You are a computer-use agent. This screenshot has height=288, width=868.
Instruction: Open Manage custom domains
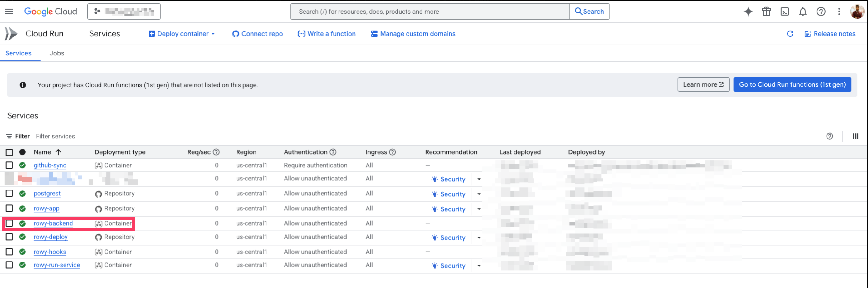(x=413, y=34)
